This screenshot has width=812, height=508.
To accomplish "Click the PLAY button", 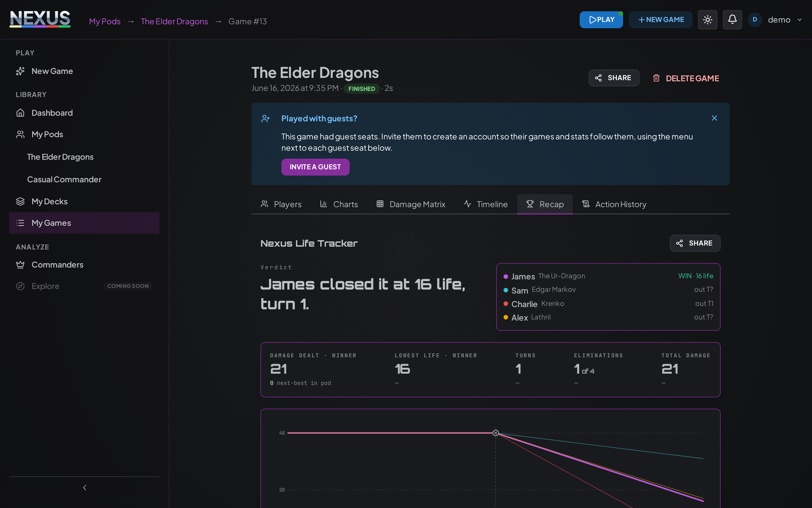I will tap(601, 20).
